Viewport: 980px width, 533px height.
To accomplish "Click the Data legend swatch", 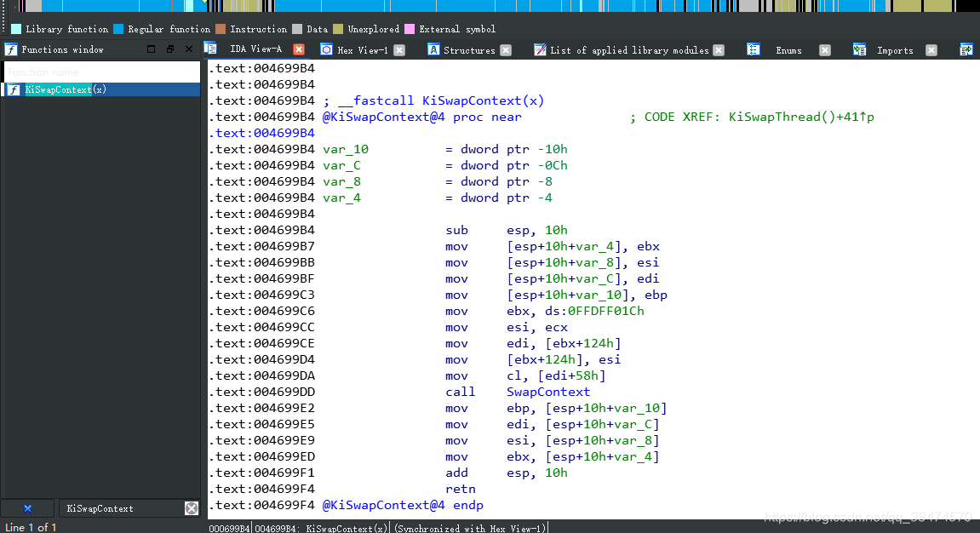I will tap(297, 29).
